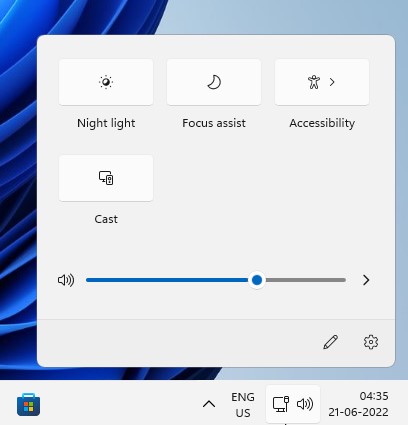Open the Cast tile

pos(106,178)
